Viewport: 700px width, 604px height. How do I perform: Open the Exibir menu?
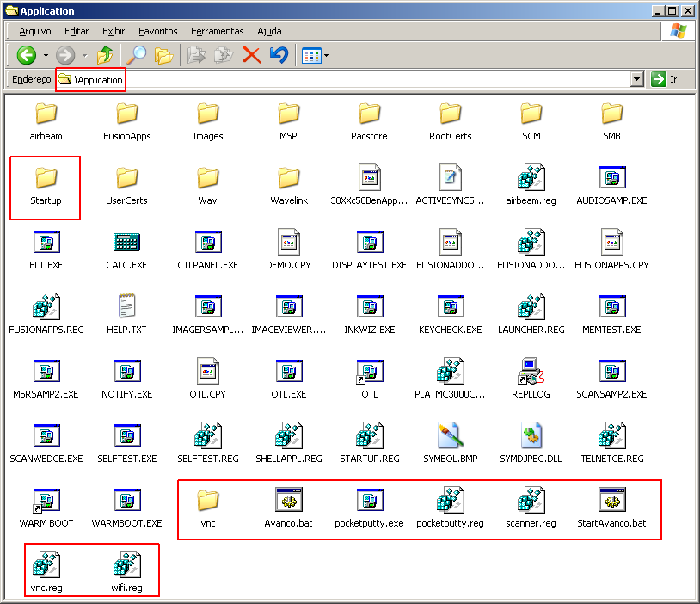(114, 31)
